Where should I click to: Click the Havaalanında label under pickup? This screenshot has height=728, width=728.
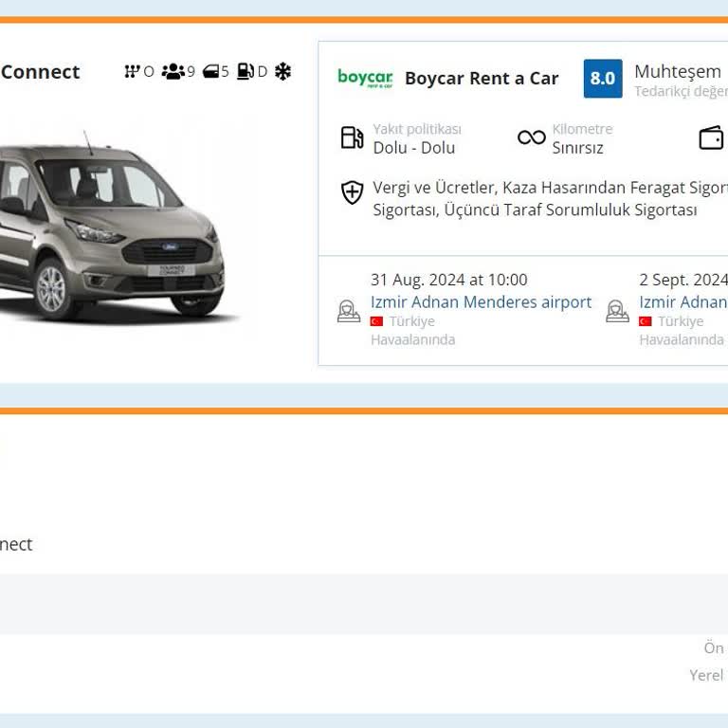click(x=412, y=340)
